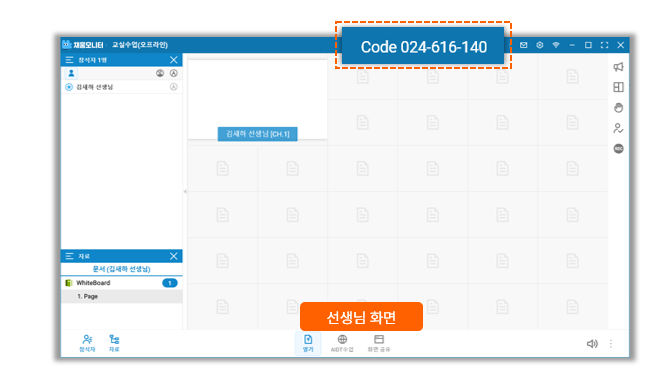Toggle camera icon in attendee toolbar header

click(x=160, y=73)
